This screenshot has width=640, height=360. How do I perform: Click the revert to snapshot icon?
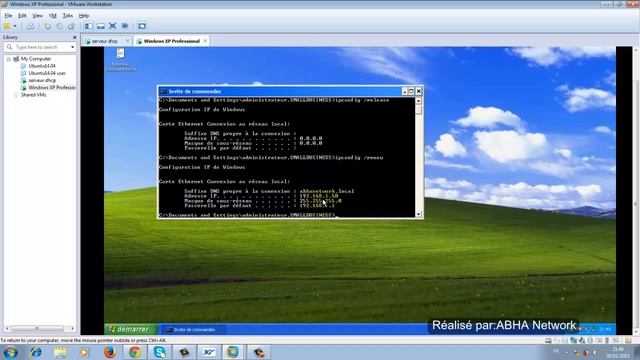tap(60, 26)
